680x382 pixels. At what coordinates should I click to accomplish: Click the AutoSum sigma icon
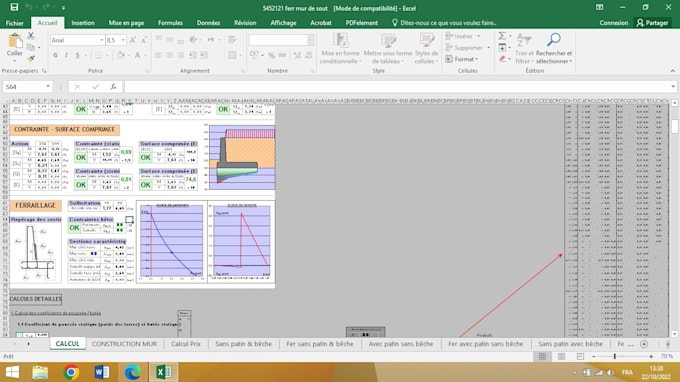[x=502, y=36]
